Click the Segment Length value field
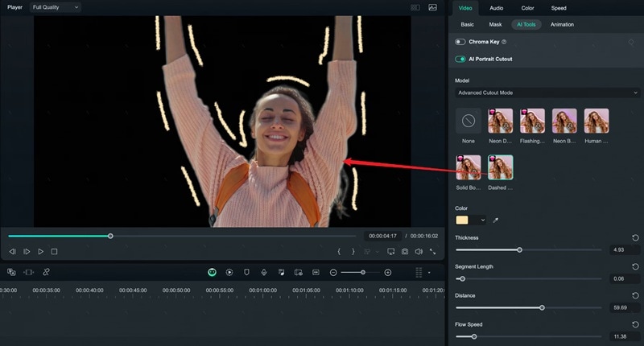 point(624,278)
